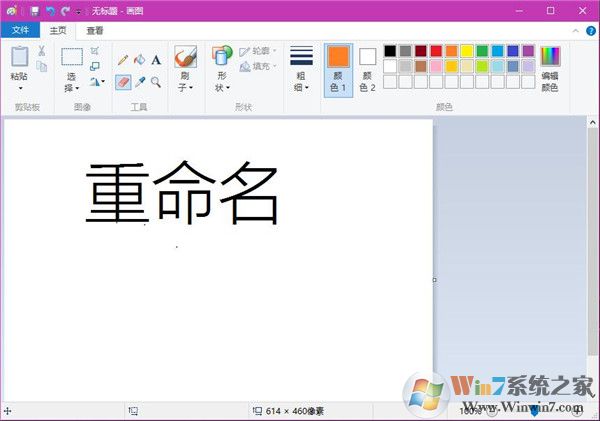Click the rectangular Select tool icon

[x=72, y=57]
